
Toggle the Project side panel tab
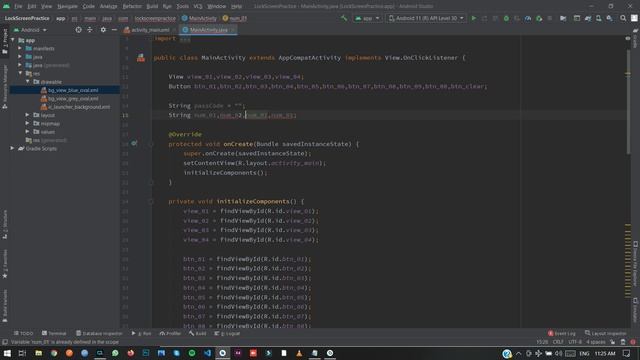point(5,41)
